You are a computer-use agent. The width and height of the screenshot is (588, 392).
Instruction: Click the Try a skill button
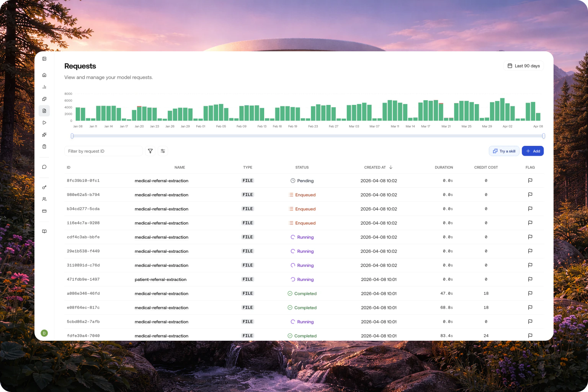(504, 151)
